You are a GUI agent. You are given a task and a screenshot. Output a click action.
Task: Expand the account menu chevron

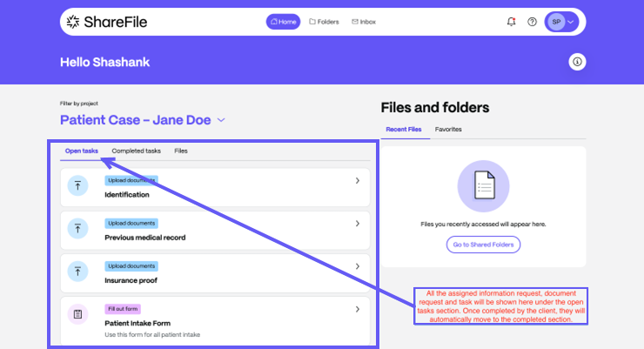coord(571,22)
